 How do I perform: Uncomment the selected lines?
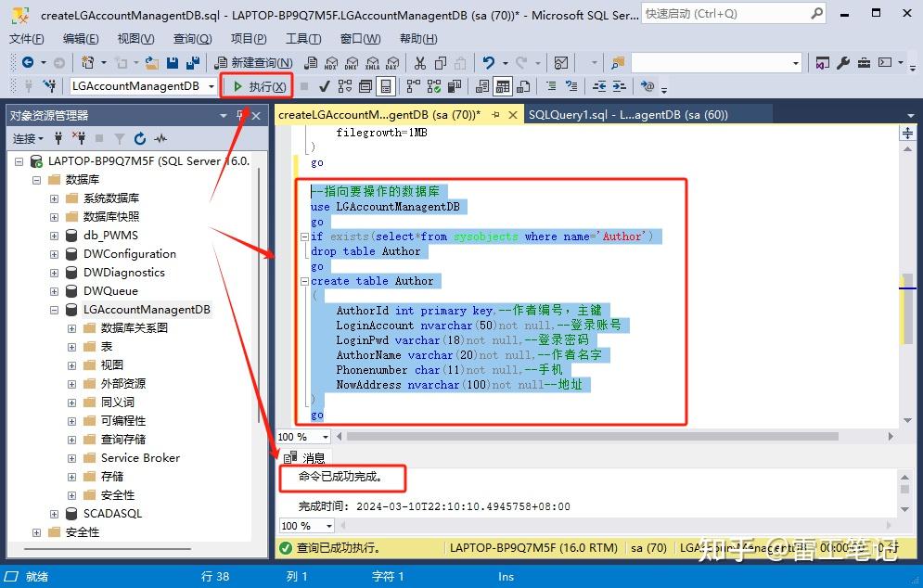coord(571,86)
